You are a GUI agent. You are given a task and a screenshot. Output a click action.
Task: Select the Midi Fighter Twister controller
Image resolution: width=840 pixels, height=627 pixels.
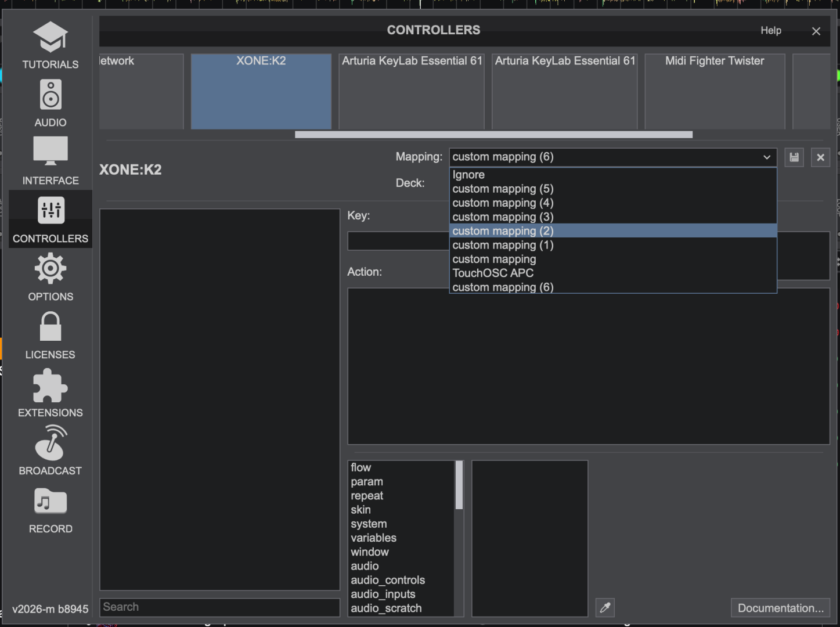715,91
